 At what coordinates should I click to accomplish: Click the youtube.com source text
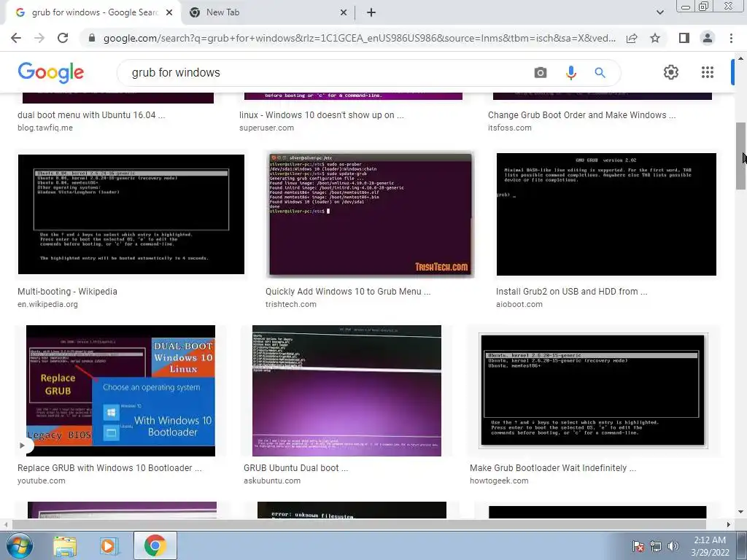click(x=42, y=481)
